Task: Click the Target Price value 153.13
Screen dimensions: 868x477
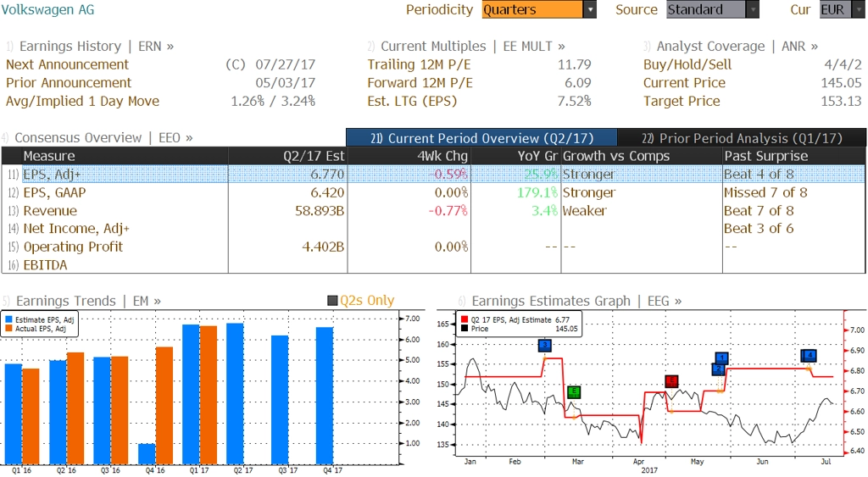Action: coord(841,102)
